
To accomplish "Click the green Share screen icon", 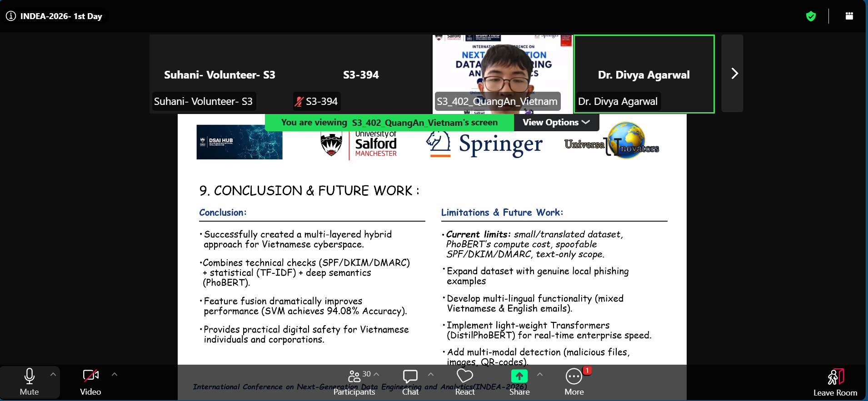I will (519, 376).
